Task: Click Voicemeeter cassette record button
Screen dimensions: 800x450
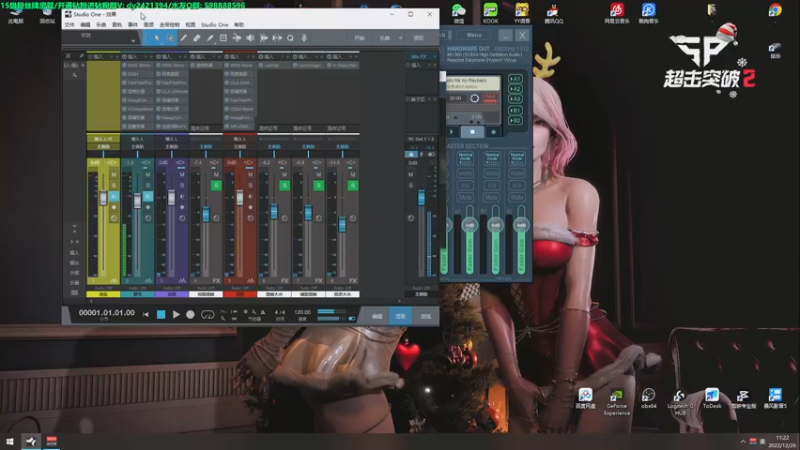Action: [x=493, y=132]
